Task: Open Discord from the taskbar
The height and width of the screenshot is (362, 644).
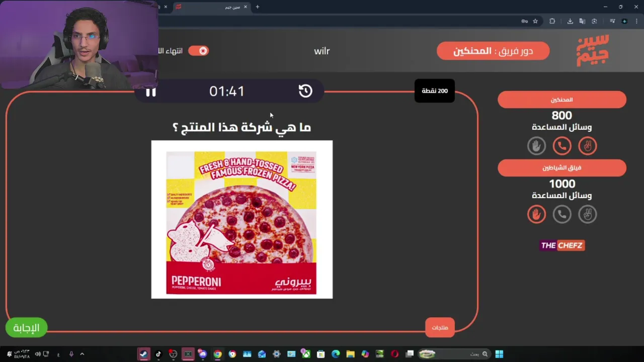Action: (x=203, y=354)
